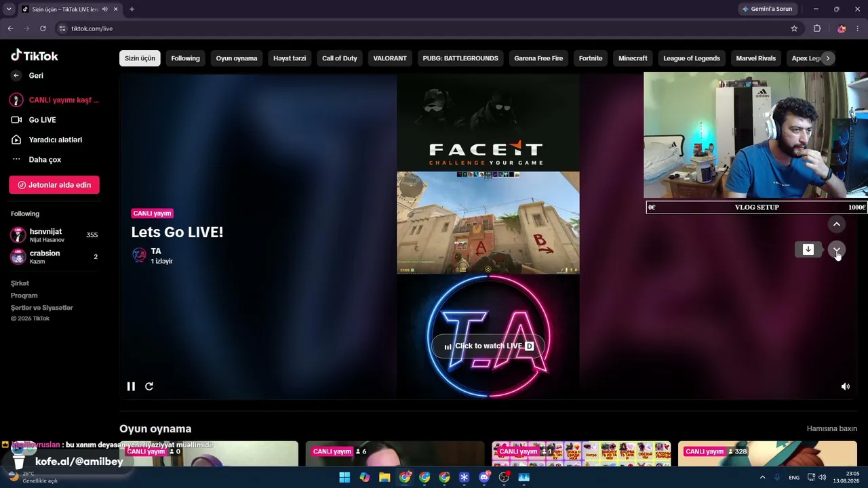Open the Proqram footer link
Image resolution: width=868 pixels, height=488 pixels.
(x=24, y=296)
